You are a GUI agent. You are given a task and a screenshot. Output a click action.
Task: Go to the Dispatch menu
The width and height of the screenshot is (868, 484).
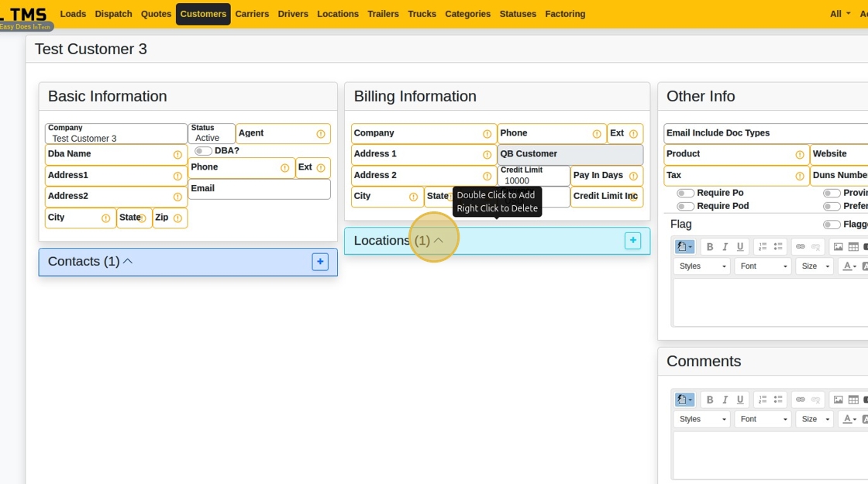[x=113, y=14]
